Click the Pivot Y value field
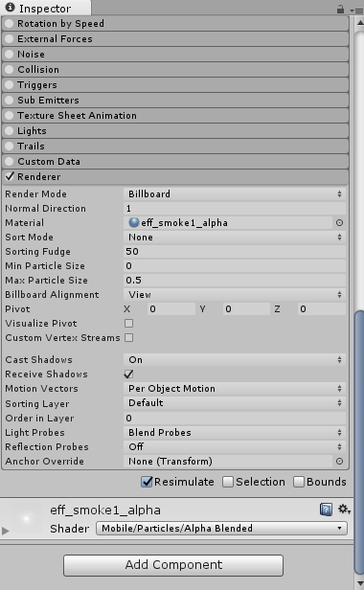The width and height of the screenshot is (364, 590). pyautogui.click(x=246, y=309)
